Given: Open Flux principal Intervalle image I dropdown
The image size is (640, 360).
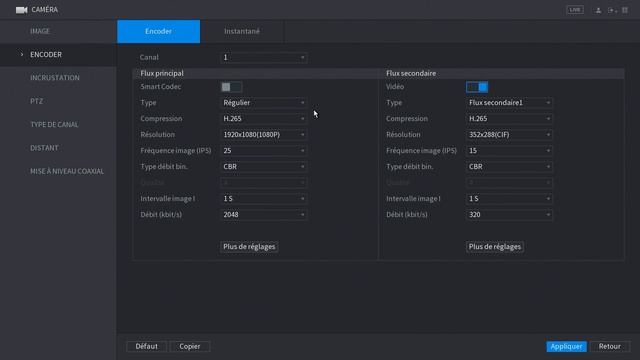Looking at the screenshot, I should coord(264,199).
